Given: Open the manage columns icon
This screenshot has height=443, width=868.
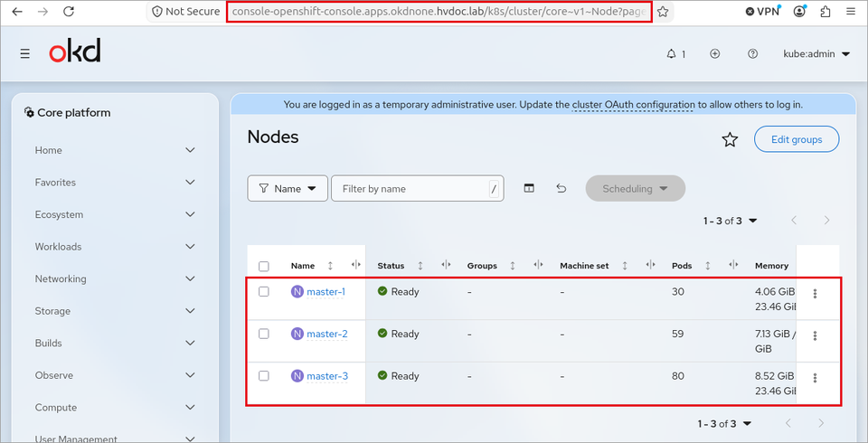Looking at the screenshot, I should pos(529,188).
